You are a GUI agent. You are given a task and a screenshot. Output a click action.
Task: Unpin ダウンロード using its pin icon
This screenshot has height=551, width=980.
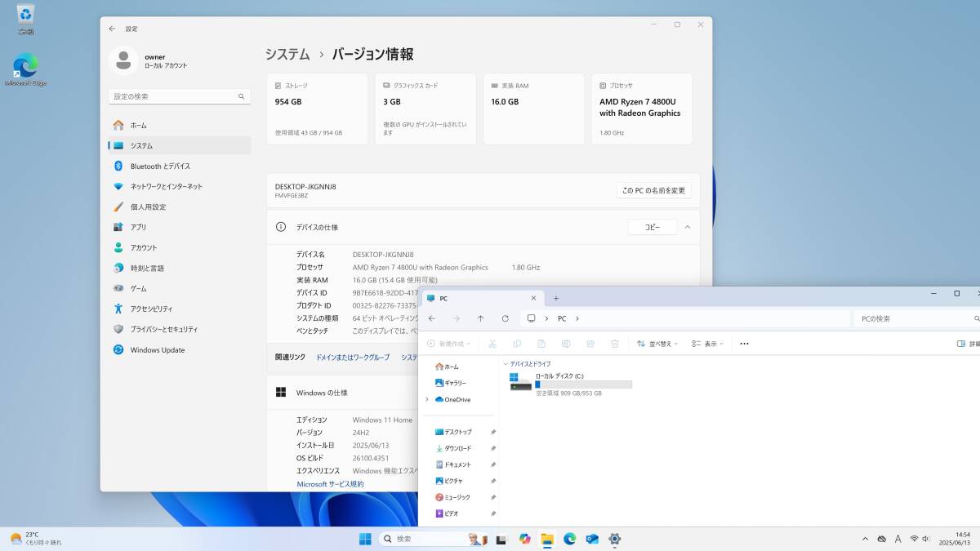pos(492,448)
